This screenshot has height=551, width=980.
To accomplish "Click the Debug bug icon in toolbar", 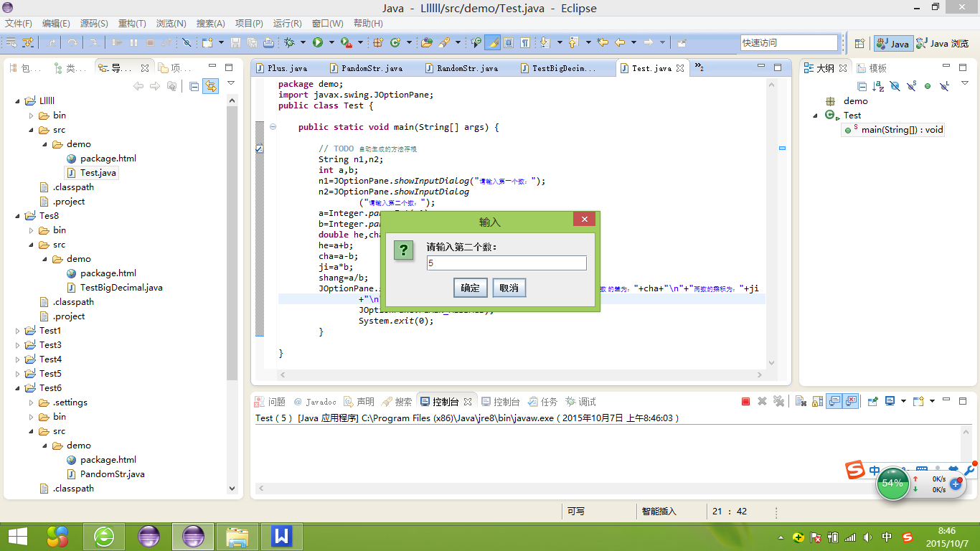I will pyautogui.click(x=289, y=42).
